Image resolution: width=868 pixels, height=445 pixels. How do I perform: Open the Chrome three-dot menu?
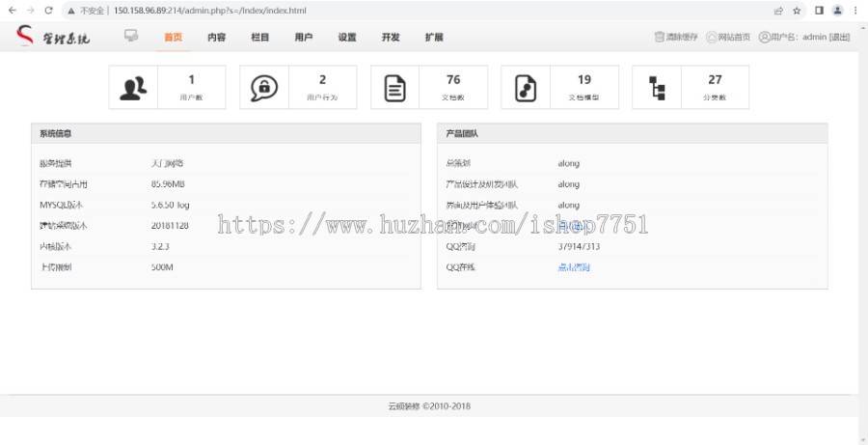click(x=855, y=11)
